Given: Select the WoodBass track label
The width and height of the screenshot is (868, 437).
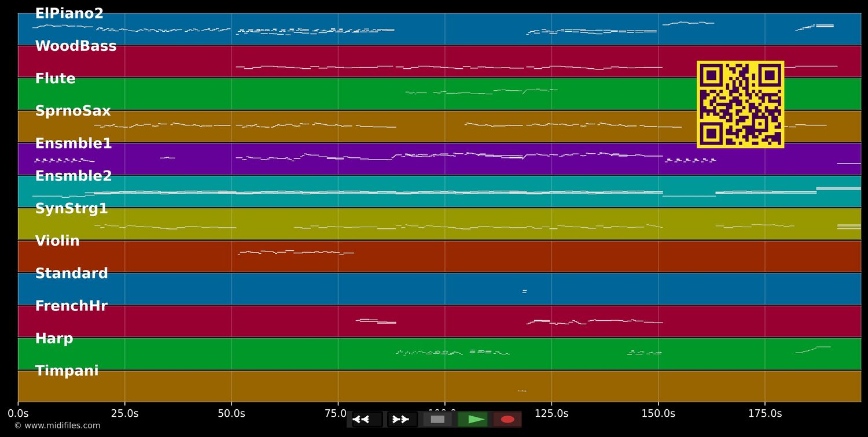Looking at the screenshot, I should 76,46.
